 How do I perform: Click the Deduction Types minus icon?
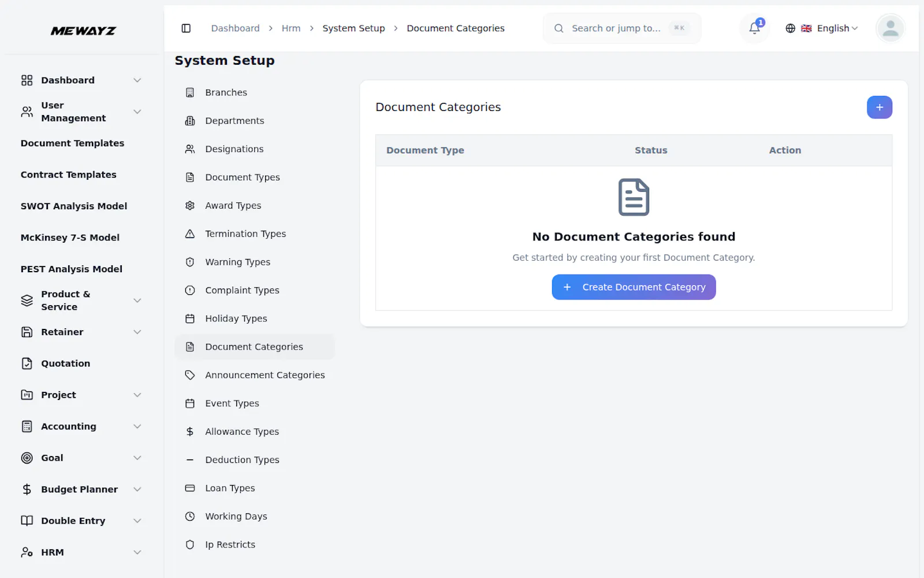[x=190, y=460]
